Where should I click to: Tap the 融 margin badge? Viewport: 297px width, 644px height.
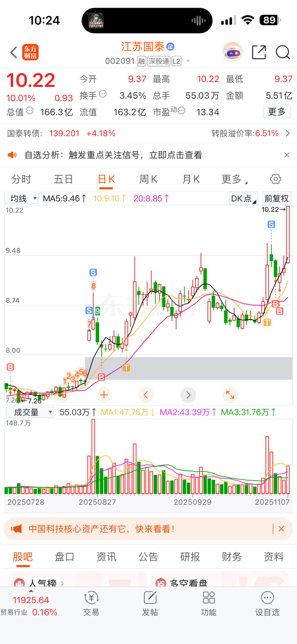[x=142, y=61]
